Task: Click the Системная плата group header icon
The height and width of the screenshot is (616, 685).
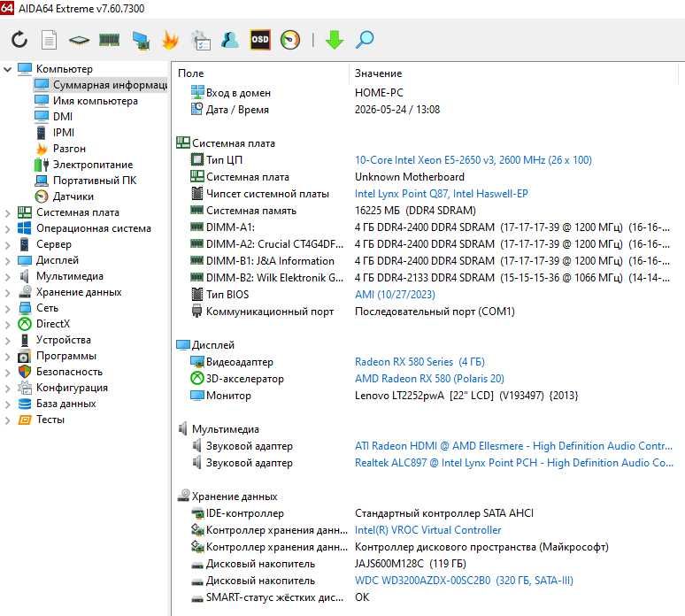Action: pyautogui.click(x=183, y=142)
